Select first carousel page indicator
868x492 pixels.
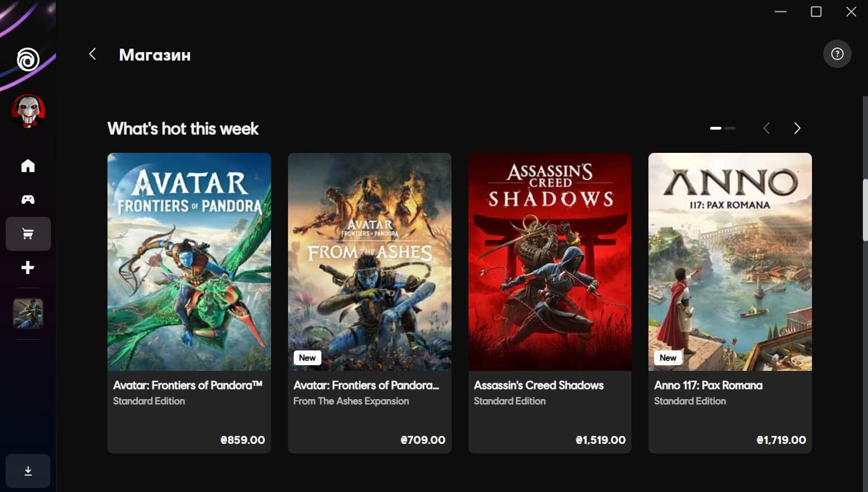[x=715, y=129]
